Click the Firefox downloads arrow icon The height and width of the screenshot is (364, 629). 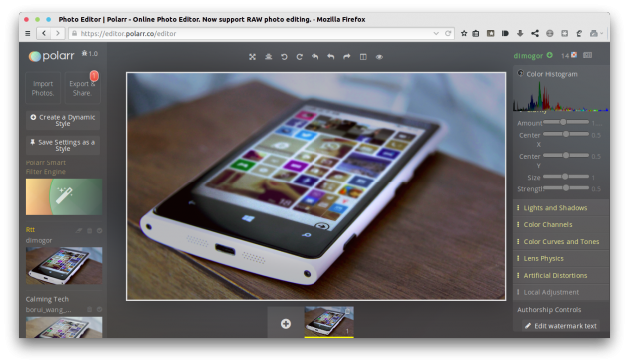(520, 33)
